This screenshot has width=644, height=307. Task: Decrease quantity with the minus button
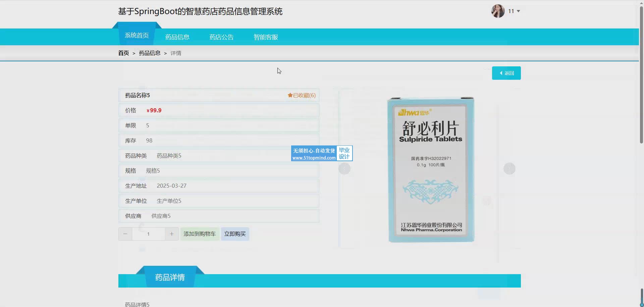(125, 234)
